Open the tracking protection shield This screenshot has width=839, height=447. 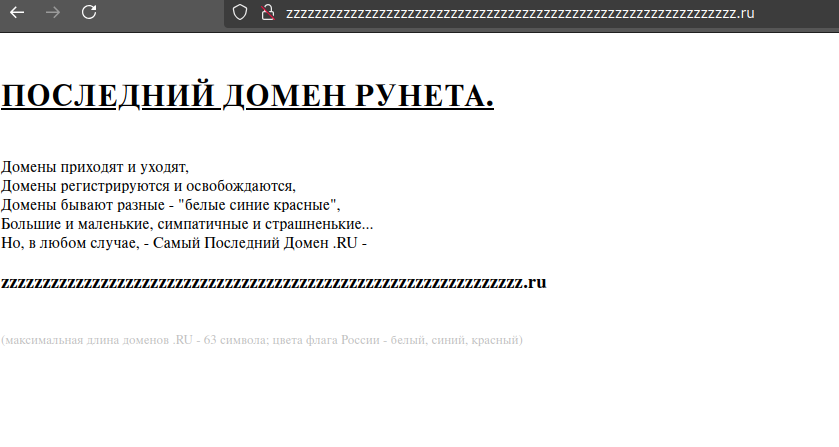(x=240, y=12)
